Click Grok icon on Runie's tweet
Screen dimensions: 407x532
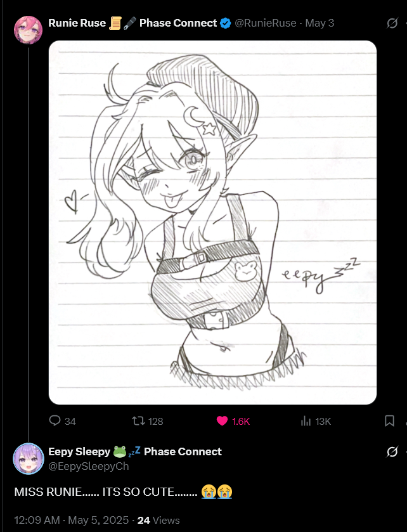tap(392, 23)
